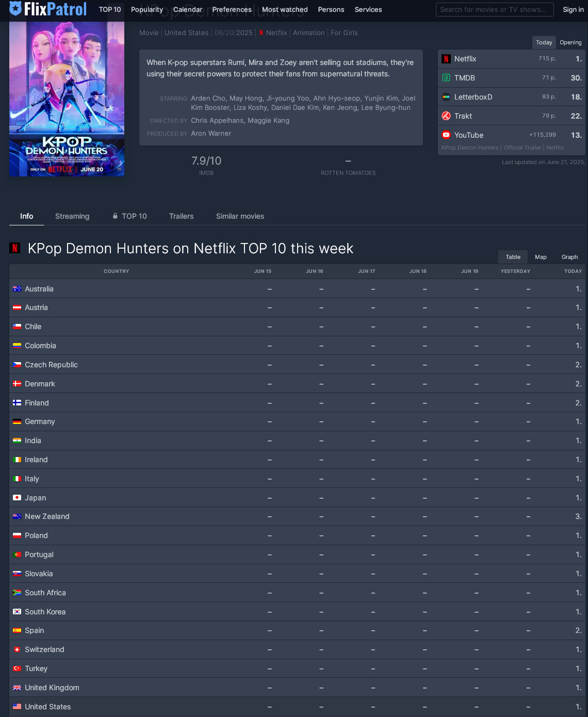Click the YouTube icon in rankings panel
Viewport: 588px width, 717px height.
(x=446, y=135)
